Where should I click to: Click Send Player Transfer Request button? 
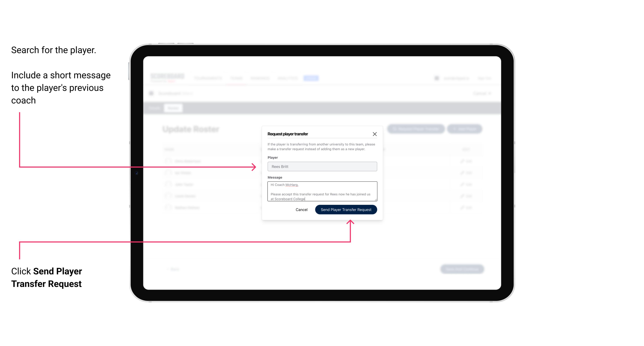tap(346, 209)
